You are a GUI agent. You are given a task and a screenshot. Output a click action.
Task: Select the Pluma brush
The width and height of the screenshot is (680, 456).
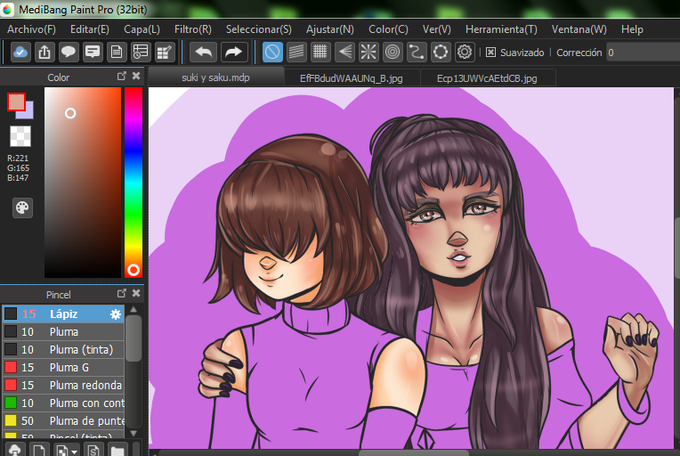(x=63, y=332)
